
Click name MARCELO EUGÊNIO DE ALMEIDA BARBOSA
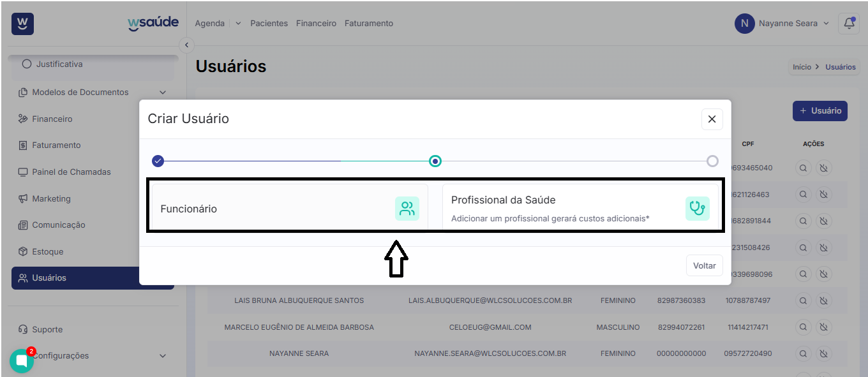pyautogui.click(x=299, y=327)
